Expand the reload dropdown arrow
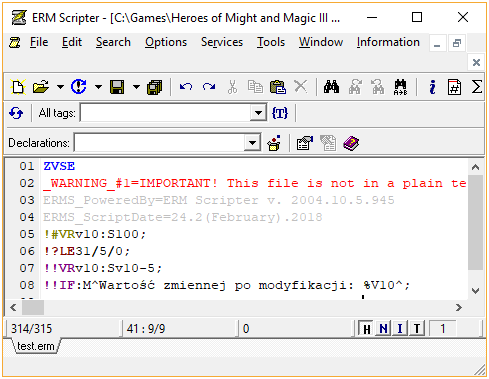 [x=98, y=87]
